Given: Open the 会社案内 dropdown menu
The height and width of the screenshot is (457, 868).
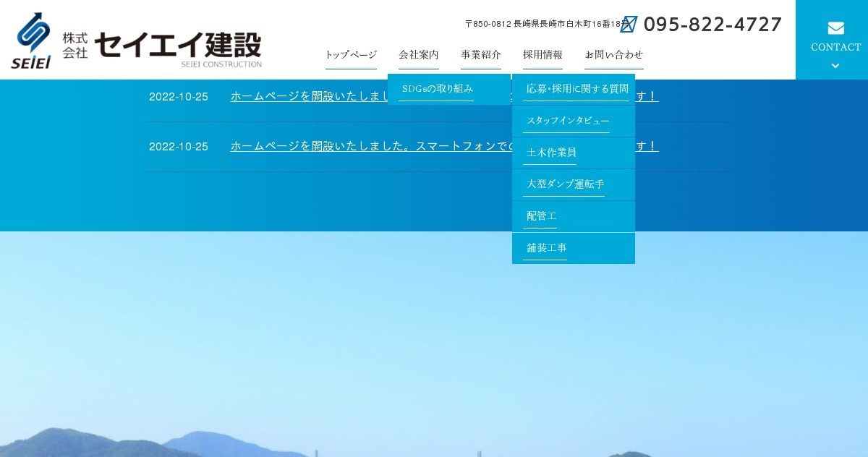Looking at the screenshot, I should (419, 55).
